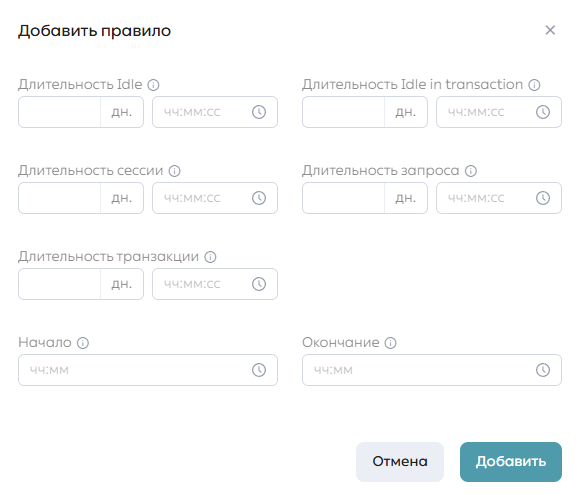
Task: Click чч:мм:сс field under Длительность запроса
Action: point(499,198)
